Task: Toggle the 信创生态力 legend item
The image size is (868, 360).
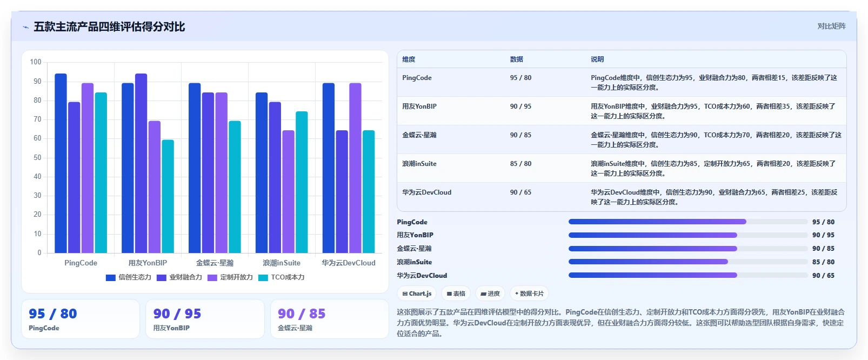Action: point(129,277)
